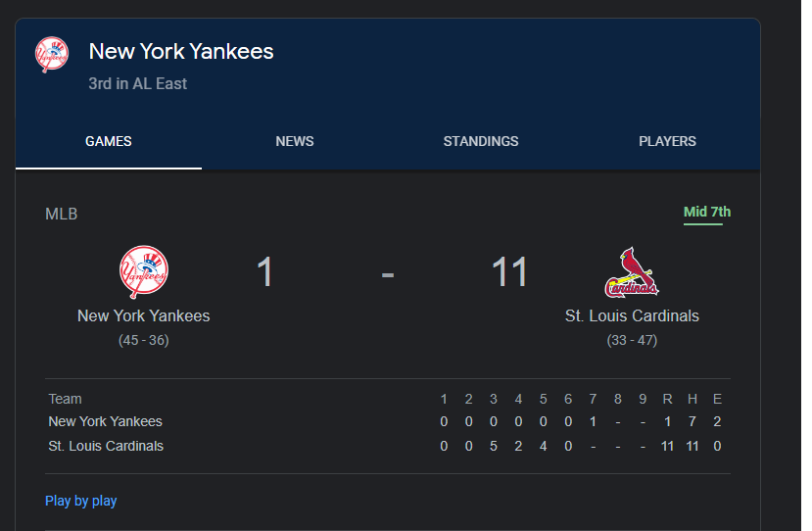
Task: Click the Mid 7th game status
Action: click(707, 212)
